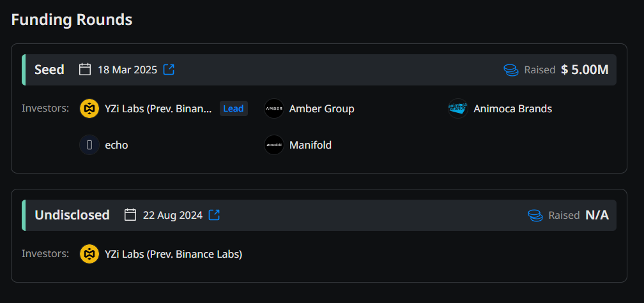Click the YZi Labs logo in Seed round
644x303 pixels.
(x=89, y=108)
